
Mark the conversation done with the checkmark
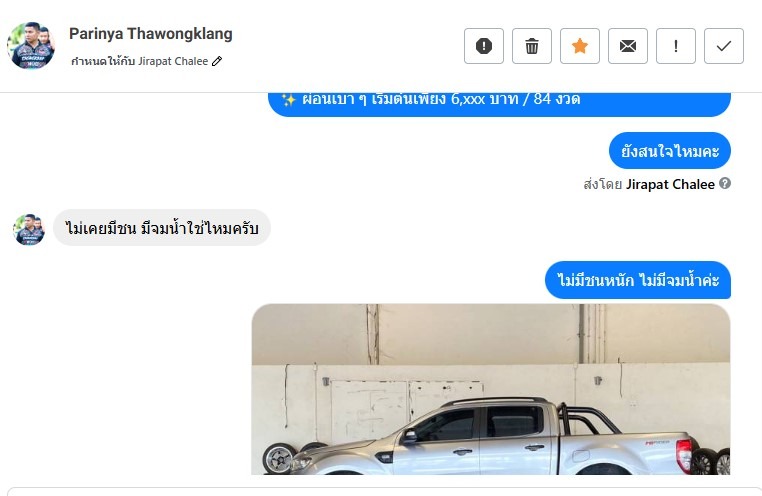pyautogui.click(x=724, y=46)
